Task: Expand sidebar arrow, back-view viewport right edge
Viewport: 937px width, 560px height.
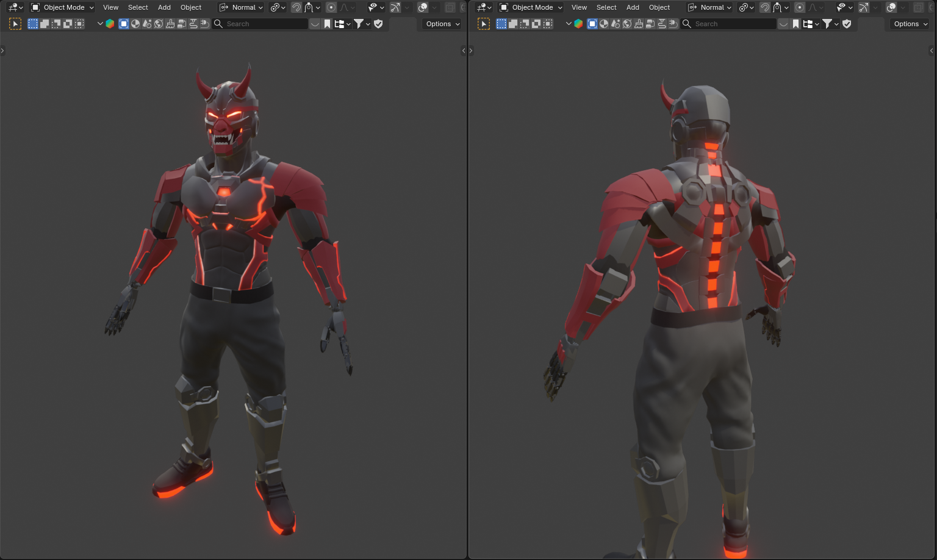Action: 932,51
